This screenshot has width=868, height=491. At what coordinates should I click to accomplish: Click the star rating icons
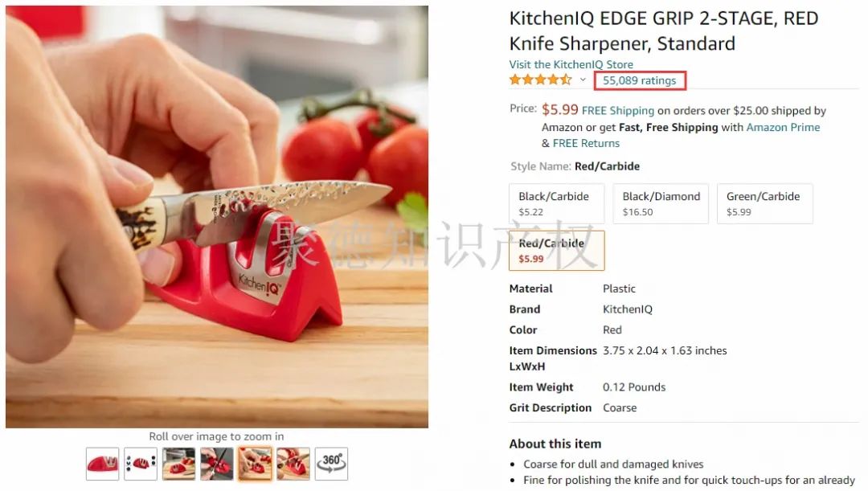click(541, 80)
